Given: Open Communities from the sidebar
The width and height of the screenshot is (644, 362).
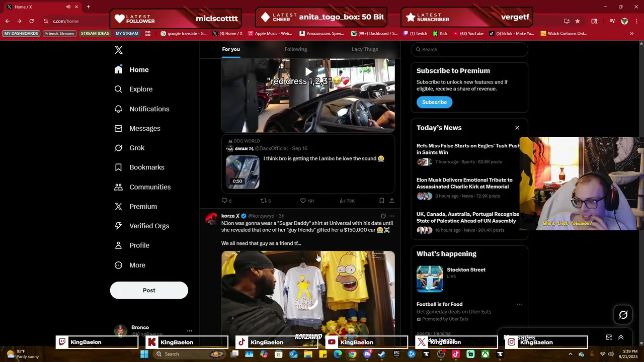Looking at the screenshot, I should pos(143,187).
